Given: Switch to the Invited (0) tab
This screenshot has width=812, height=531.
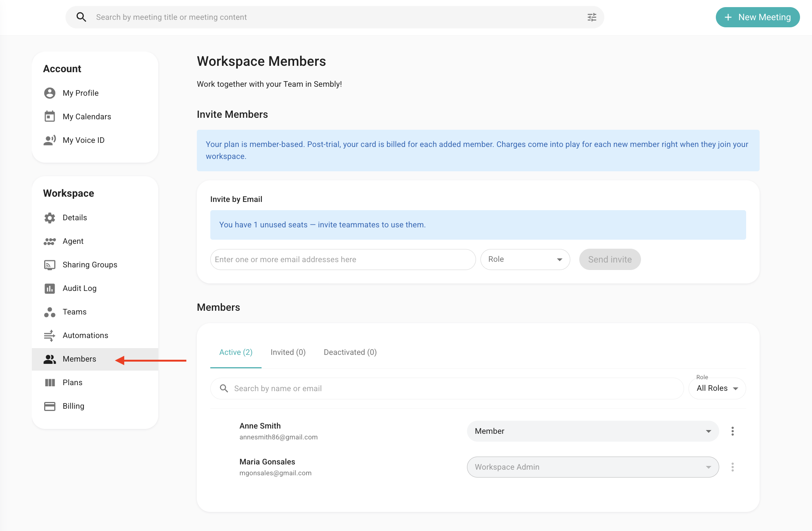Looking at the screenshot, I should (x=288, y=352).
